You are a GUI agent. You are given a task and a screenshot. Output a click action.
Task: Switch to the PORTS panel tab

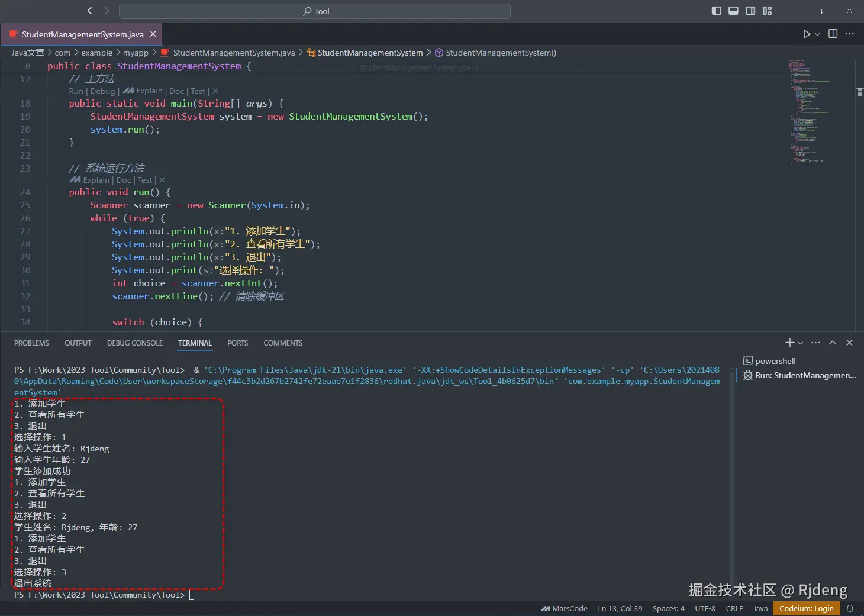(x=237, y=343)
